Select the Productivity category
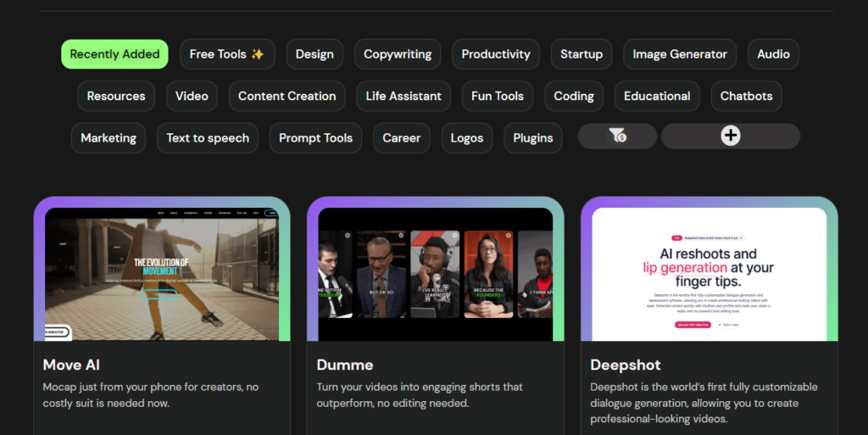The height and width of the screenshot is (435, 868). coord(495,54)
